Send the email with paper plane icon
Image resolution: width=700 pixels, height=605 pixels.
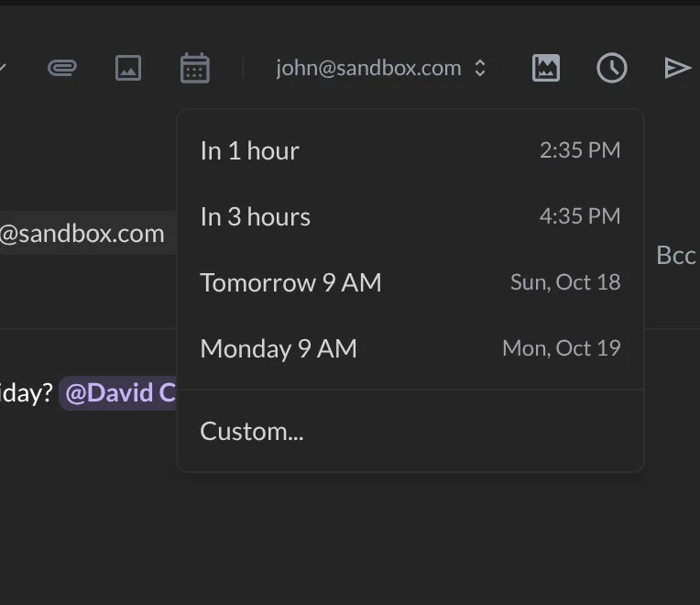(678, 68)
